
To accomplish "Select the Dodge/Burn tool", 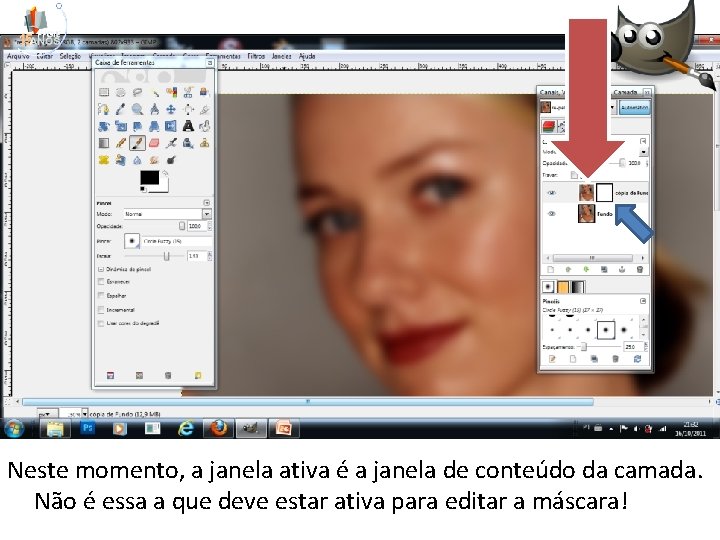I will pos(171,160).
